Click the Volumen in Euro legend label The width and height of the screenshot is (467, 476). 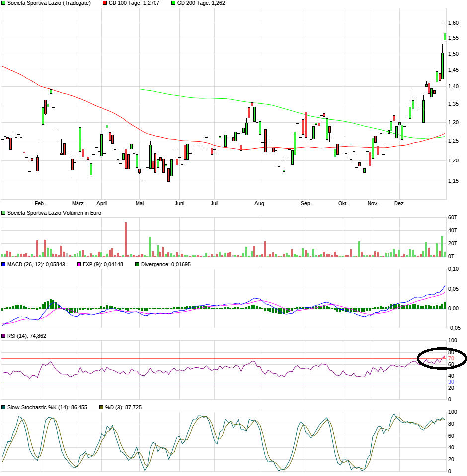point(54,213)
